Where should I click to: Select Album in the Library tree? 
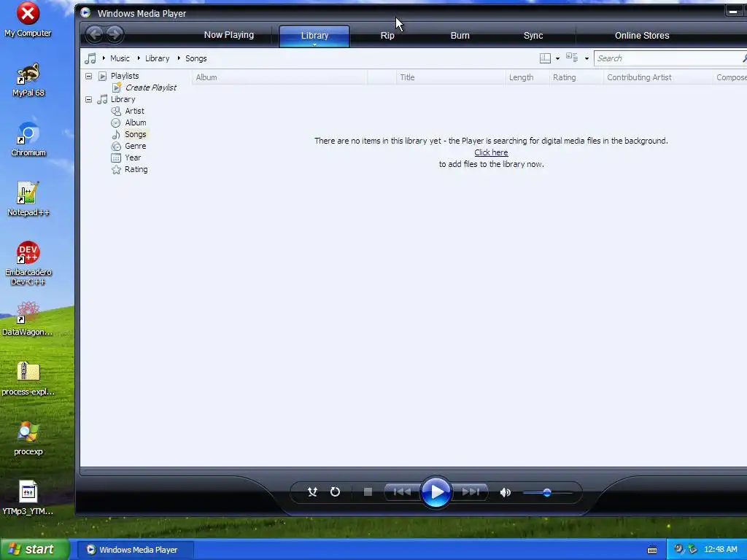135,122
